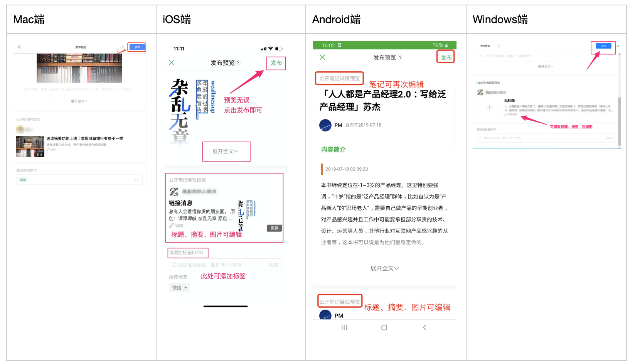Viewport: 630px width, 364px height.
Task: Tap the 更换 badge on iOS cover image
Action: pos(275,228)
